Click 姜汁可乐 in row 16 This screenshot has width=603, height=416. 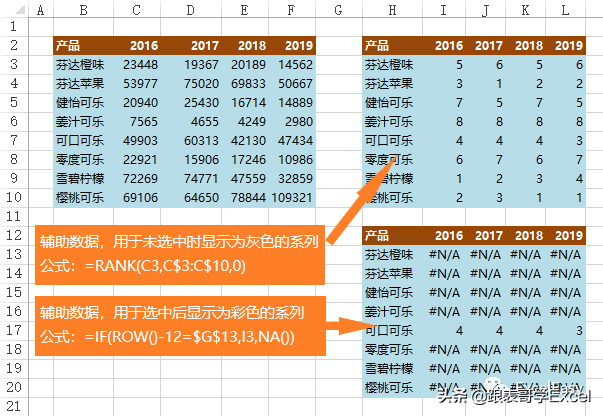click(x=392, y=311)
